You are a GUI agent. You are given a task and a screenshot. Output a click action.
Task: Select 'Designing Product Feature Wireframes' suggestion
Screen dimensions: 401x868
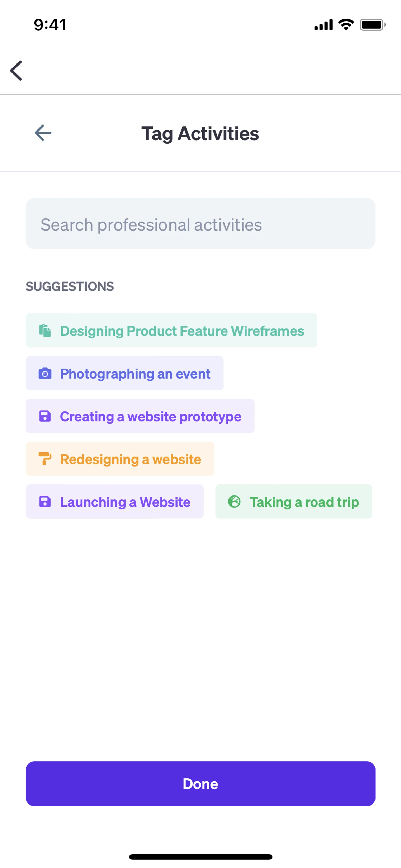pos(182,331)
